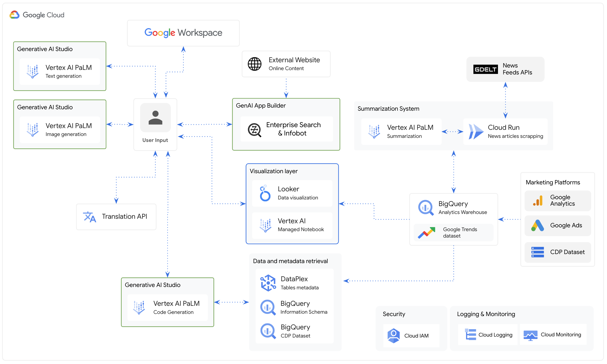Click the 'Summarization System' heading

[x=389, y=109]
